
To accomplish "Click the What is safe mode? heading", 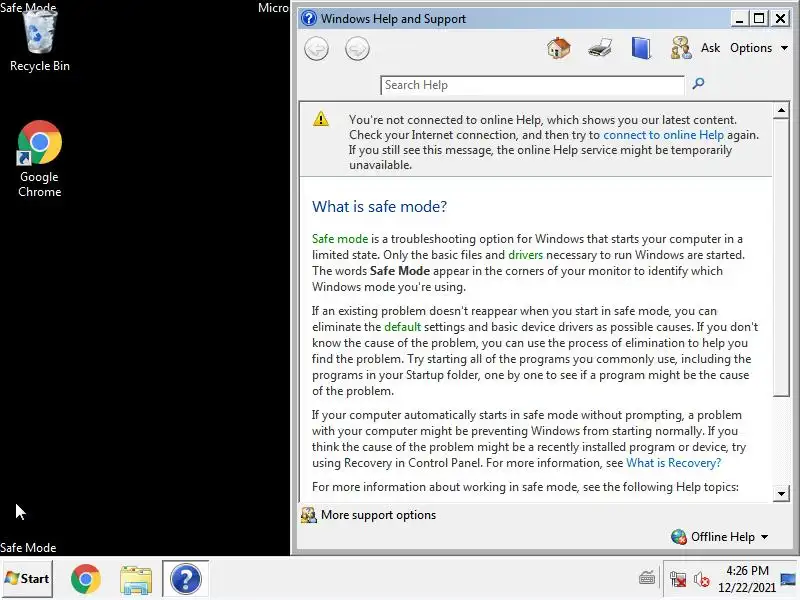I will [x=379, y=207].
